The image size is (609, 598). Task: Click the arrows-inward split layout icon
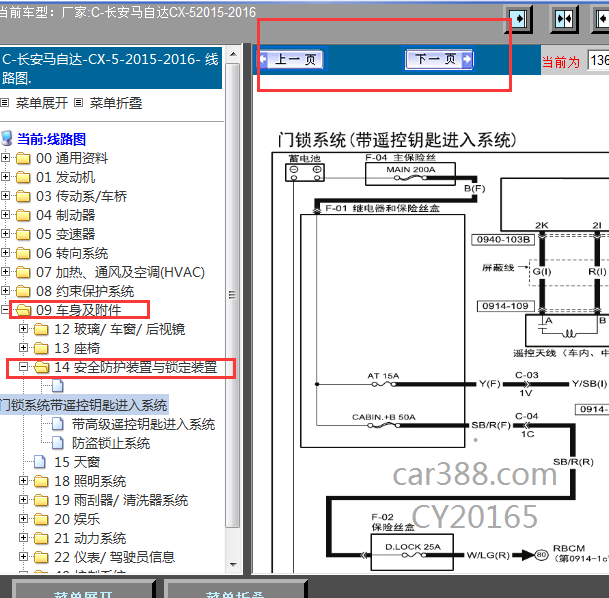(x=564, y=19)
